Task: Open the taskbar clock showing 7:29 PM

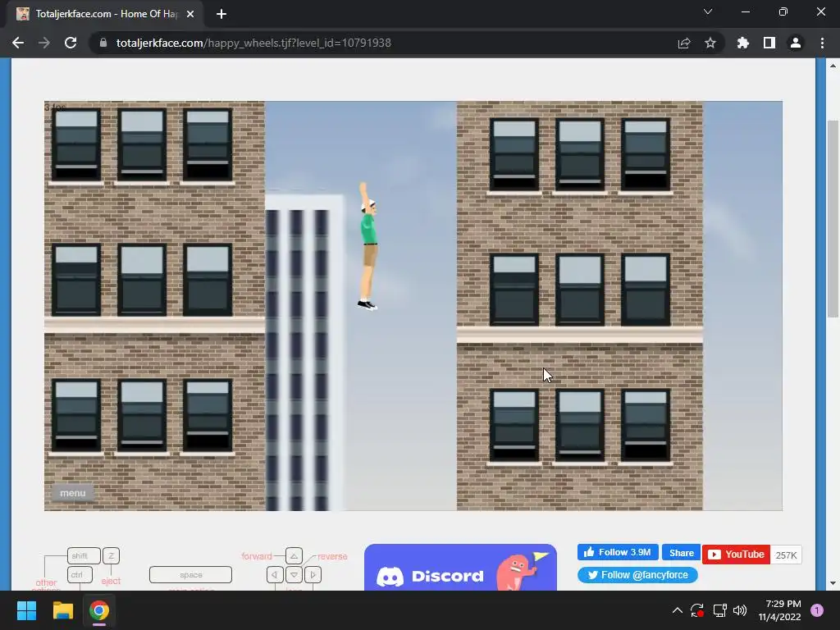Action: point(779,610)
